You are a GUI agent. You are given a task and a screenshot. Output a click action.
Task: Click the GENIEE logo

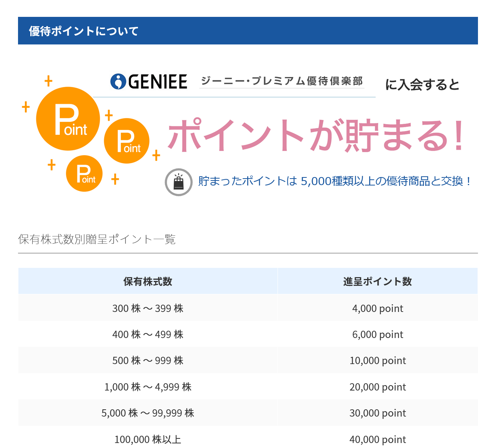149,82
